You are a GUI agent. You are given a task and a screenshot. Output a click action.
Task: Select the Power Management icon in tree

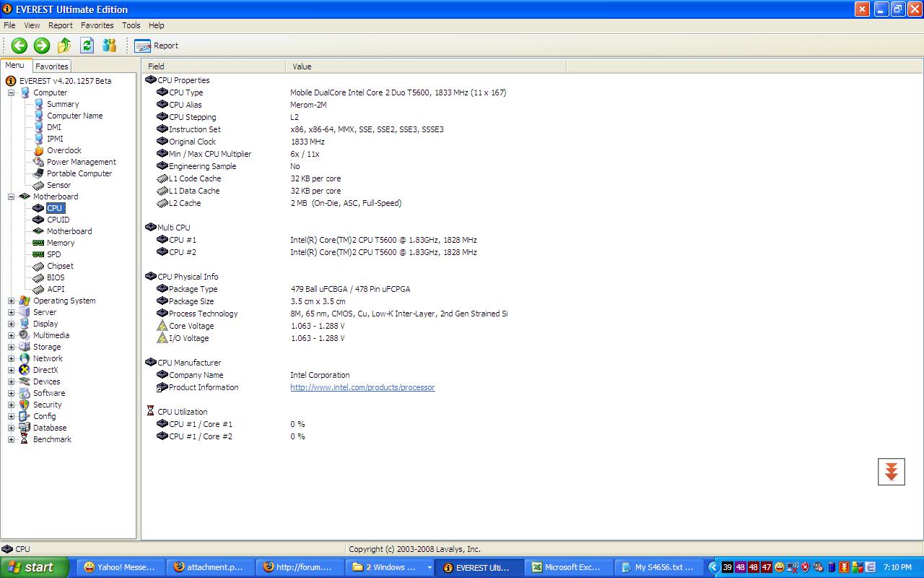(39, 162)
